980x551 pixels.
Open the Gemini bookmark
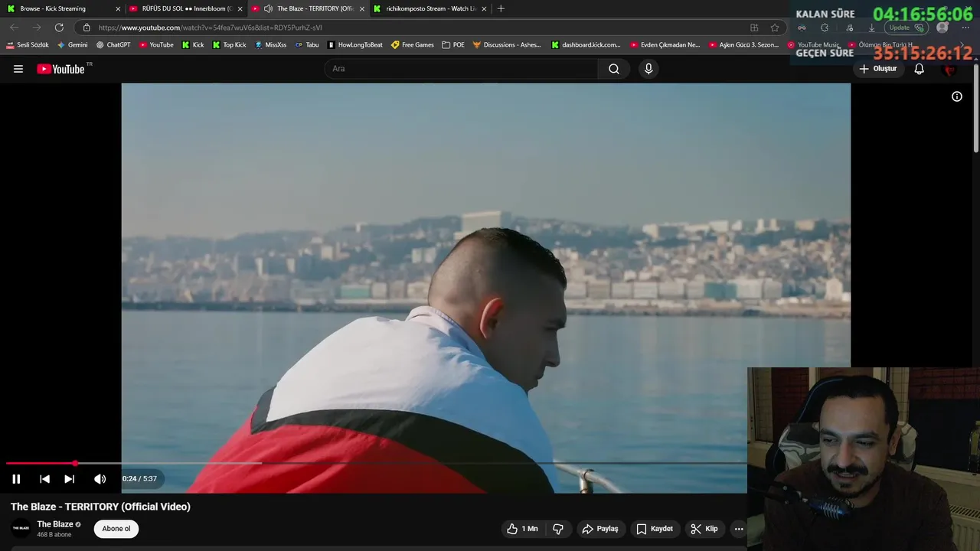click(x=72, y=45)
